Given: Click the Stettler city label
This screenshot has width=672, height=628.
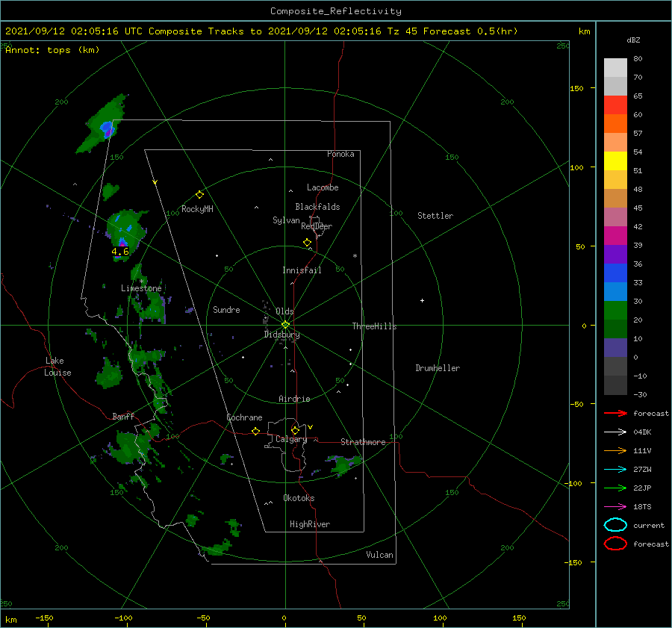Looking at the screenshot, I should [x=435, y=216].
